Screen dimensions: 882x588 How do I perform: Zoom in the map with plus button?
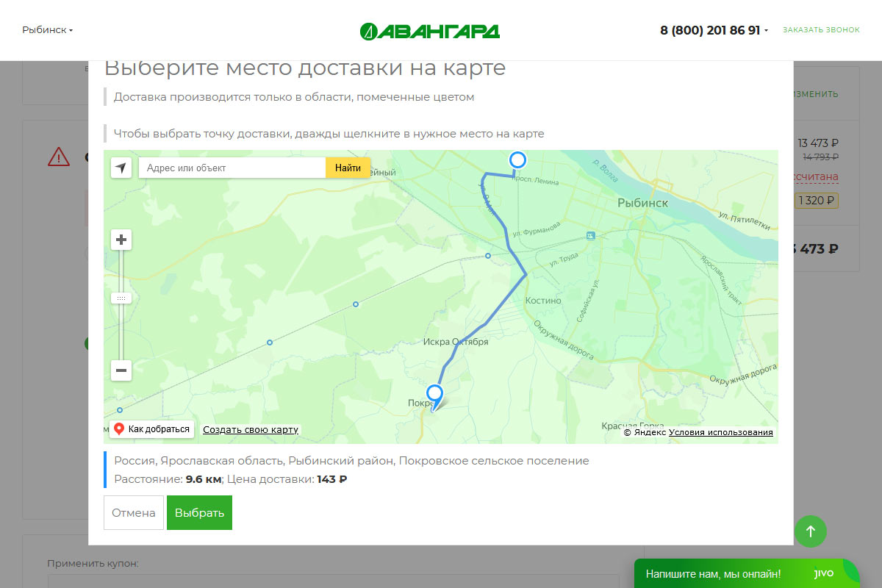(121, 240)
